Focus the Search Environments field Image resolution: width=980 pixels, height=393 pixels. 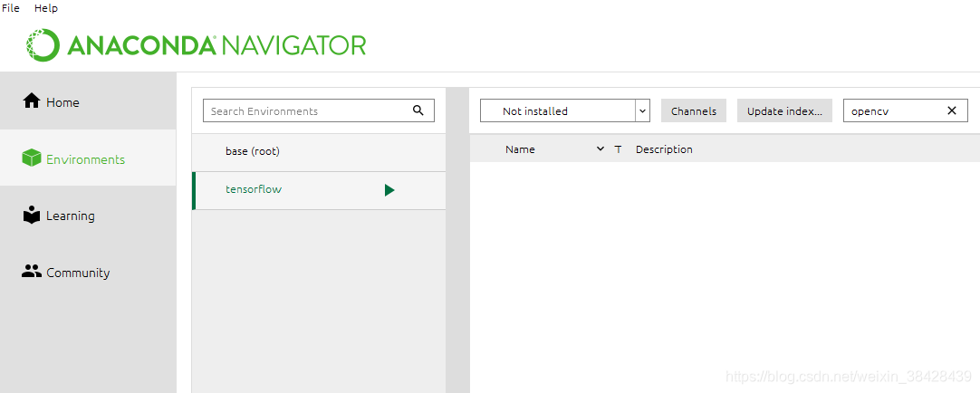319,110
